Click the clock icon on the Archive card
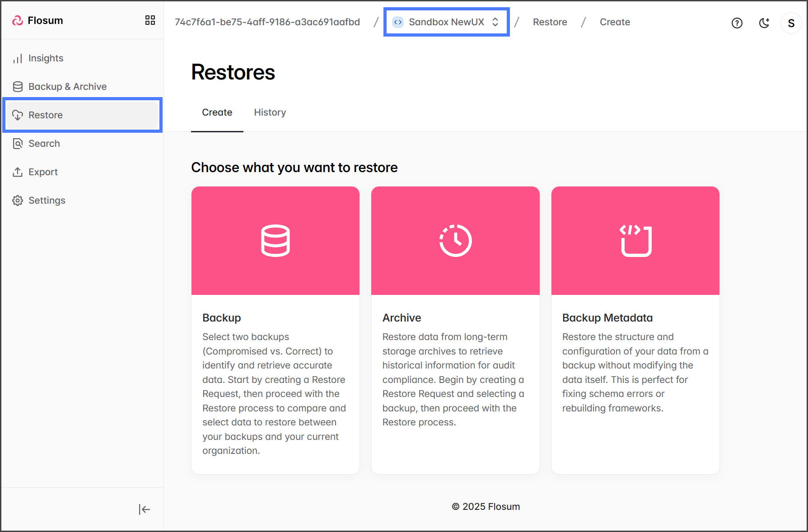The image size is (808, 532). click(455, 241)
